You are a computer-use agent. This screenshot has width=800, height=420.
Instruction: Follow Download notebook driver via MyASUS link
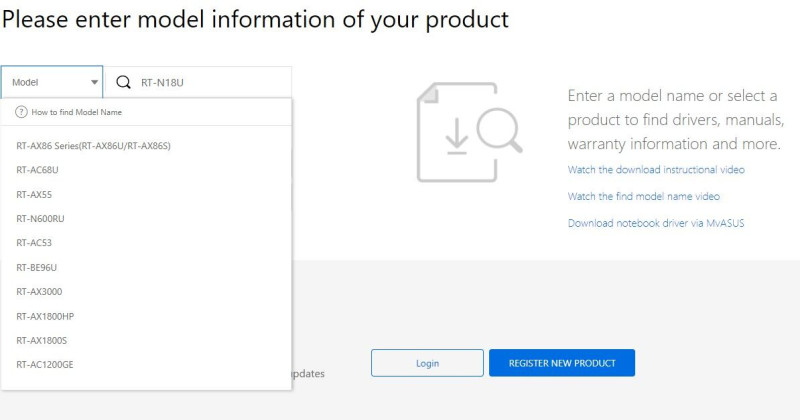click(x=656, y=223)
